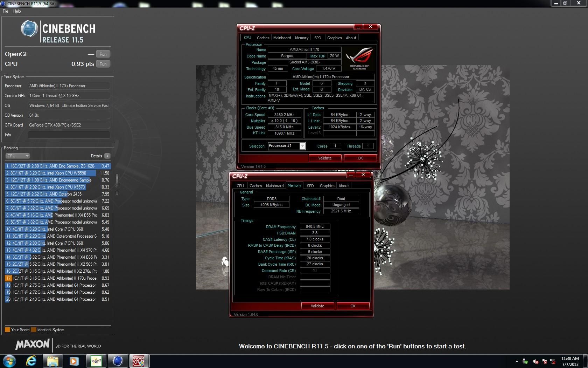Select ranking row 10 Intel Core i7 960
Screen dimensions: 588x368
click(x=58, y=229)
